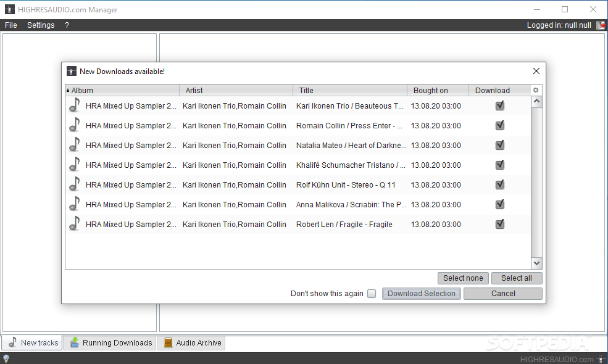Uncheck download for Natalia Mateo / Heart of Darkness track

500,145
